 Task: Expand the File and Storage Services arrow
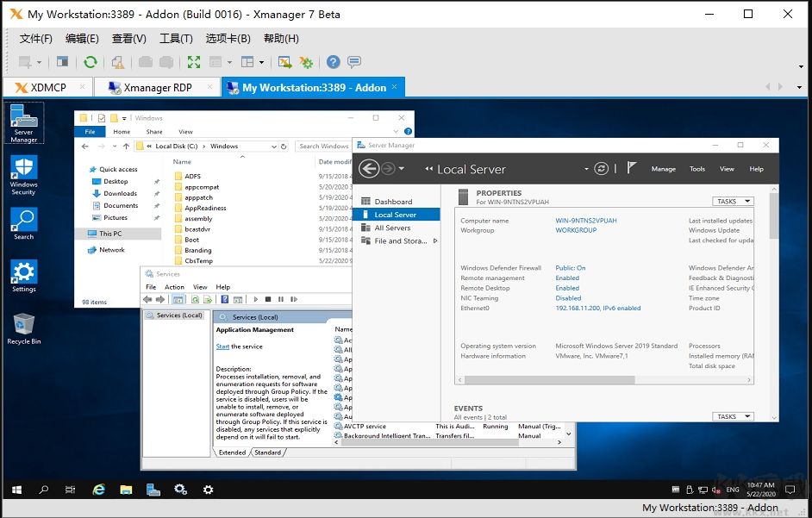[435, 241]
